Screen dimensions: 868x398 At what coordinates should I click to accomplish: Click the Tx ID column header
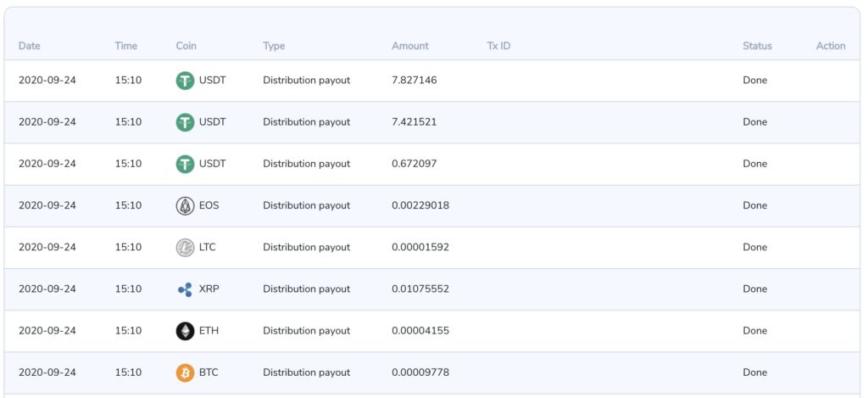tap(498, 46)
